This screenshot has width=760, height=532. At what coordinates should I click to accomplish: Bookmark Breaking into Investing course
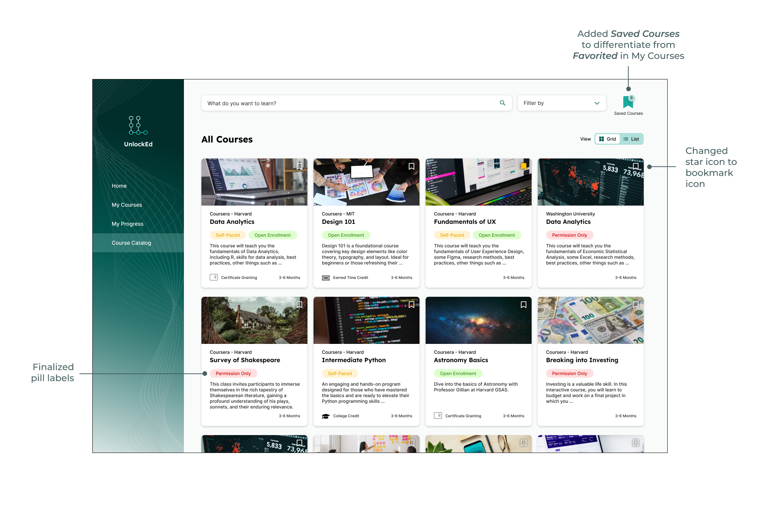point(636,305)
